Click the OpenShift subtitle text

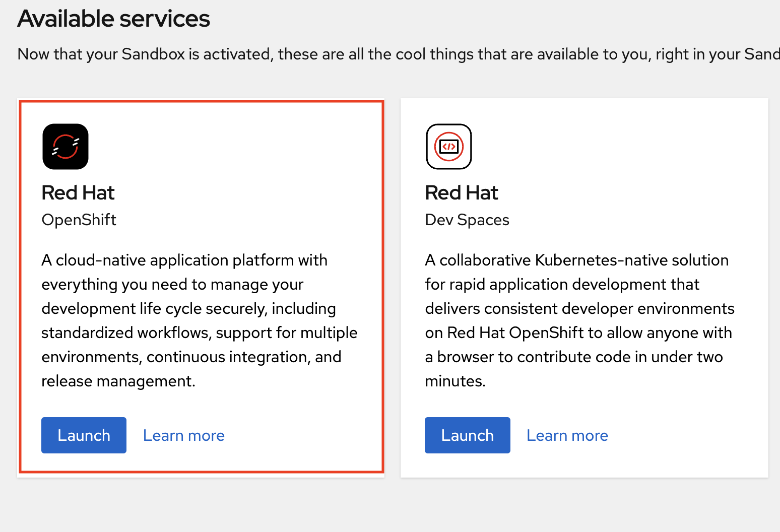coord(79,220)
